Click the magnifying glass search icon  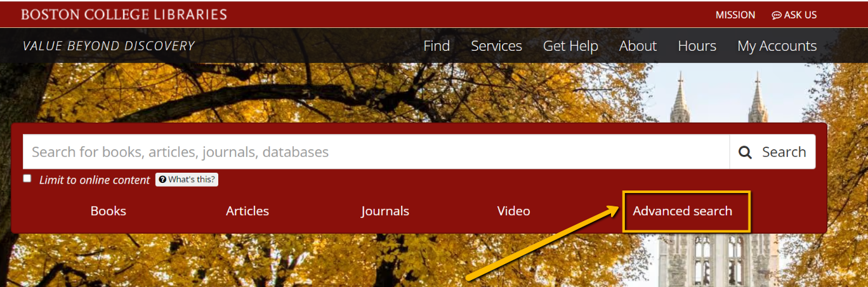click(746, 152)
